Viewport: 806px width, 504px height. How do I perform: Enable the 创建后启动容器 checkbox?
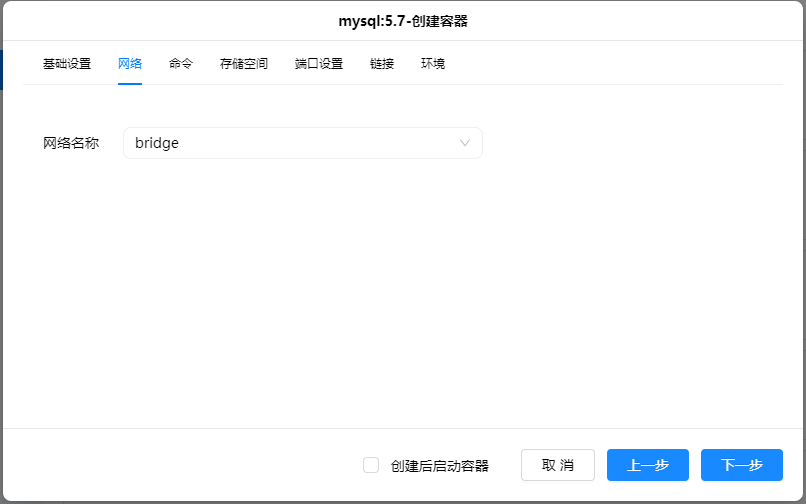371,465
